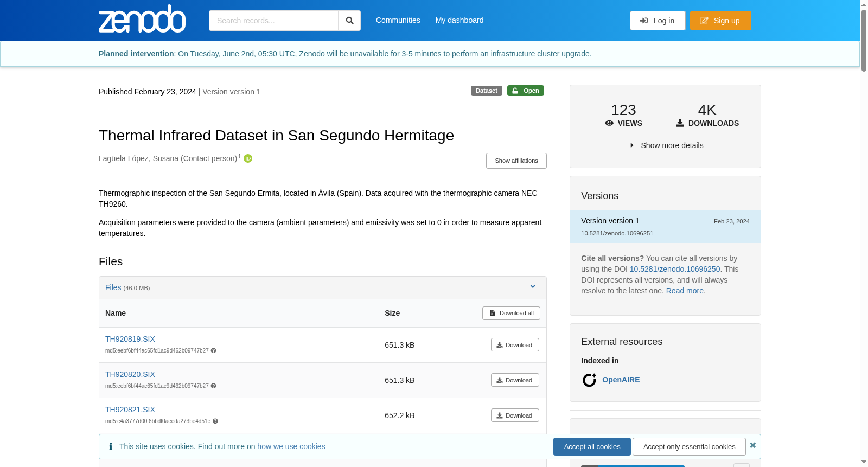Click the md5 help icon for TH920819.SIX

click(214, 351)
